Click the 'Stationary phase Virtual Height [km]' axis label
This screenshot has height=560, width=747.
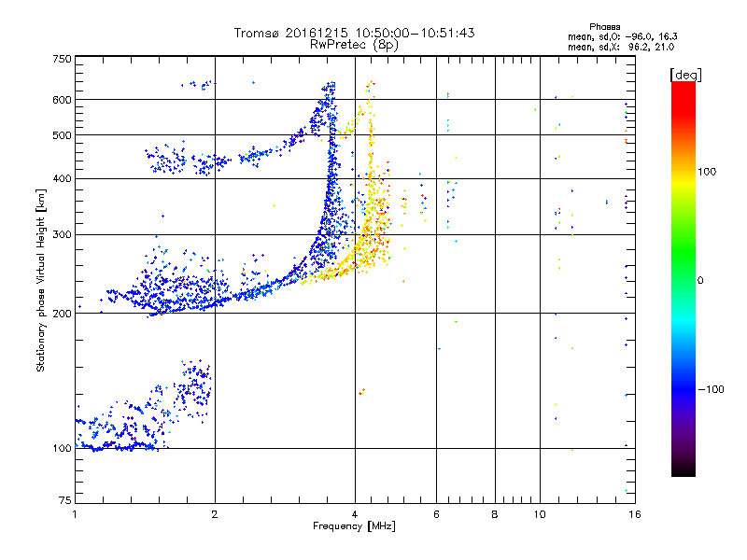pos(41,280)
